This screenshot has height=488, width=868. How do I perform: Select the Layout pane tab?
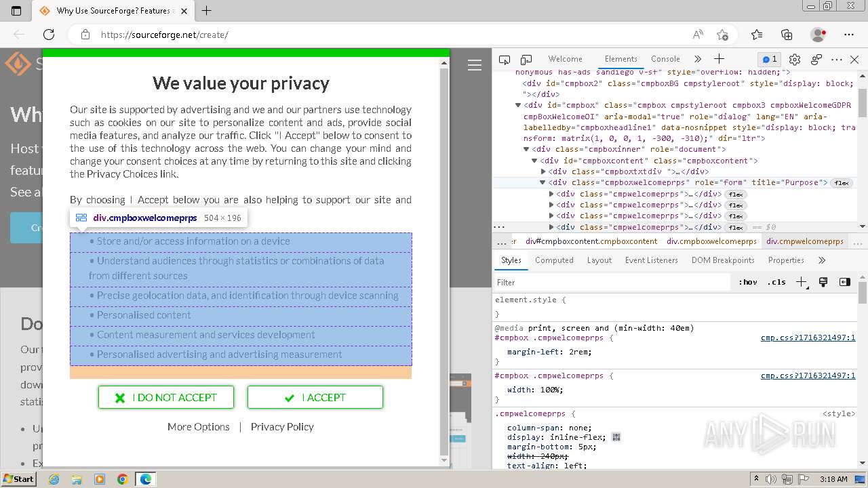(599, 260)
